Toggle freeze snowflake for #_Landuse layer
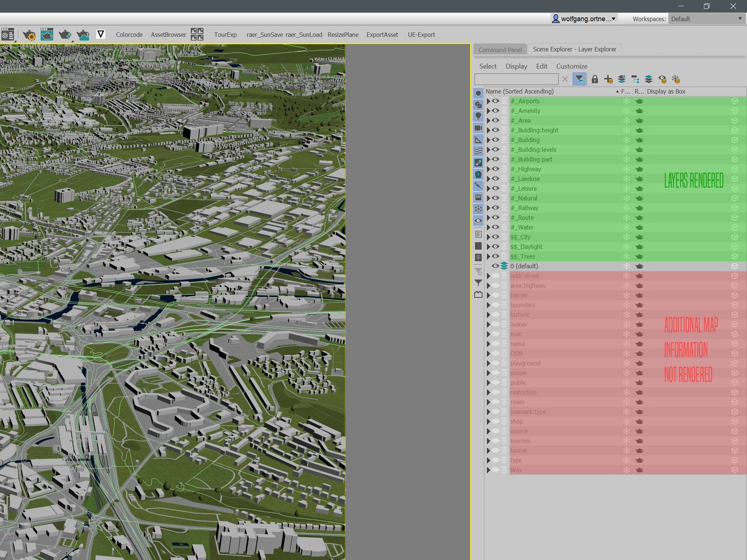This screenshot has height=560, width=747. (x=626, y=179)
